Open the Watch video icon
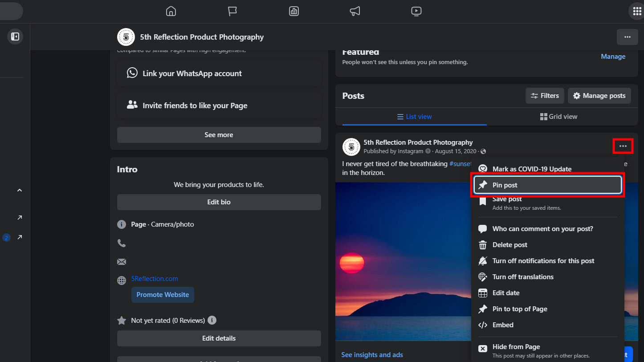644x362 pixels. click(x=416, y=11)
